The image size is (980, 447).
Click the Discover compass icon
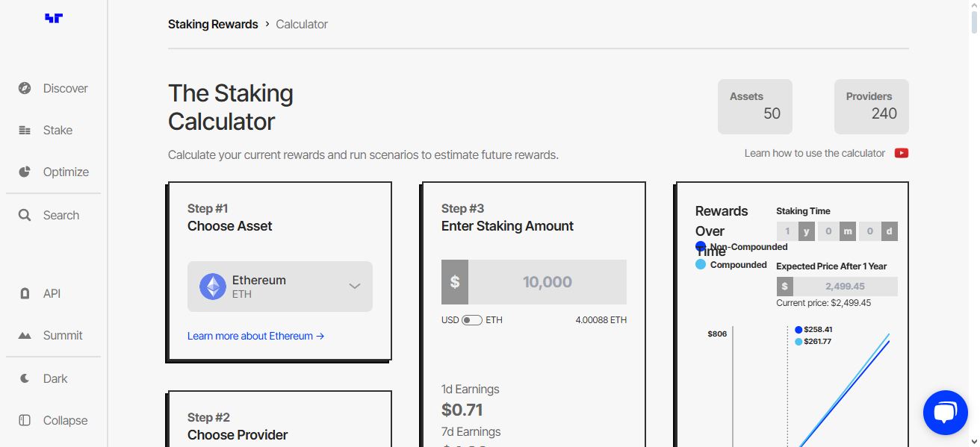coord(25,88)
